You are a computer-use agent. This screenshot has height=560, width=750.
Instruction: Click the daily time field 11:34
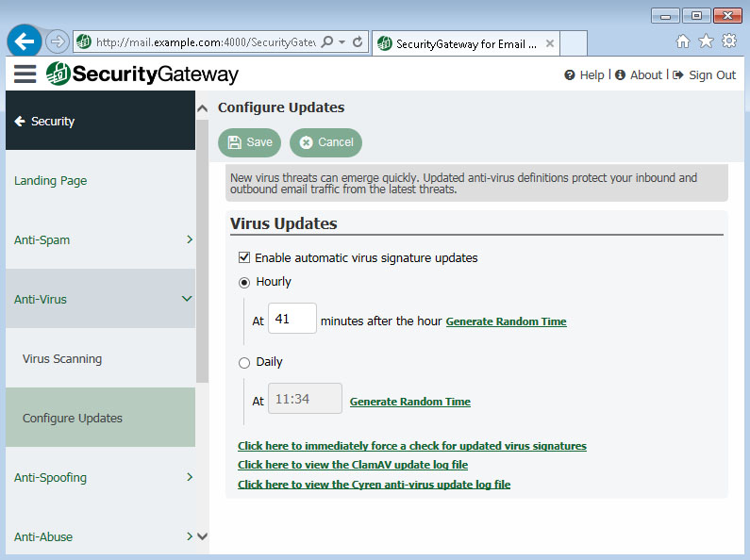click(305, 399)
